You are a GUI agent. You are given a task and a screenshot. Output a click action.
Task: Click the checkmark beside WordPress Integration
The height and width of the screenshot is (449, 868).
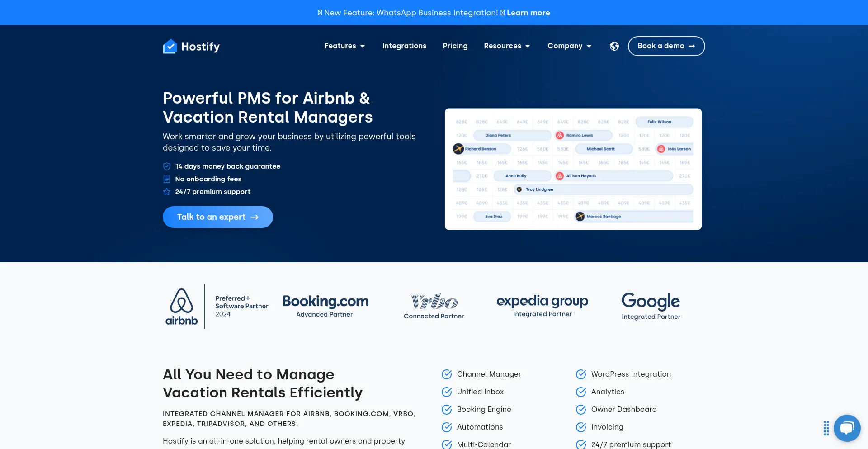click(x=581, y=374)
